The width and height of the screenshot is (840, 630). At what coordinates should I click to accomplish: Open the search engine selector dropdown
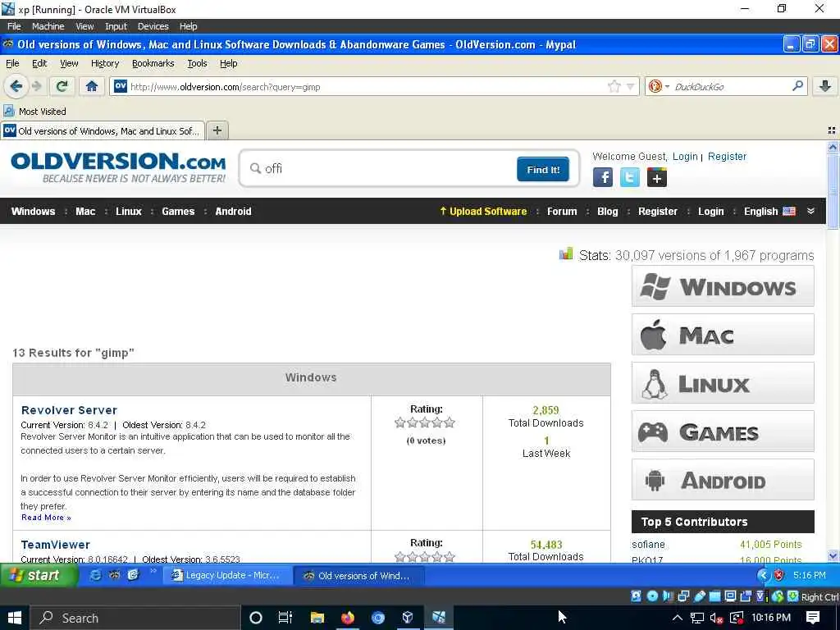click(x=659, y=86)
